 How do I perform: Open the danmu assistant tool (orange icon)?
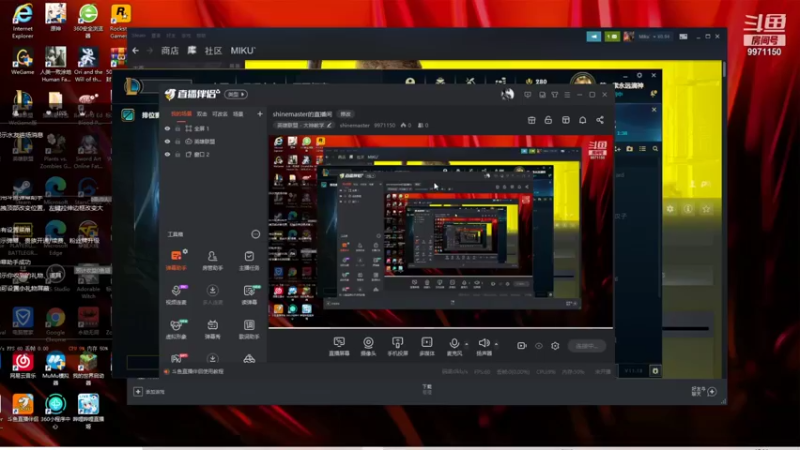coord(177,259)
